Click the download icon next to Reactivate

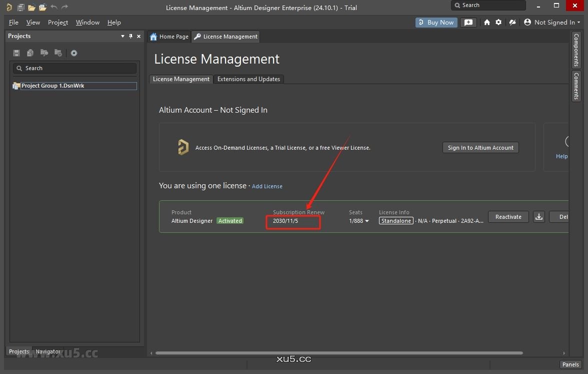tap(538, 217)
